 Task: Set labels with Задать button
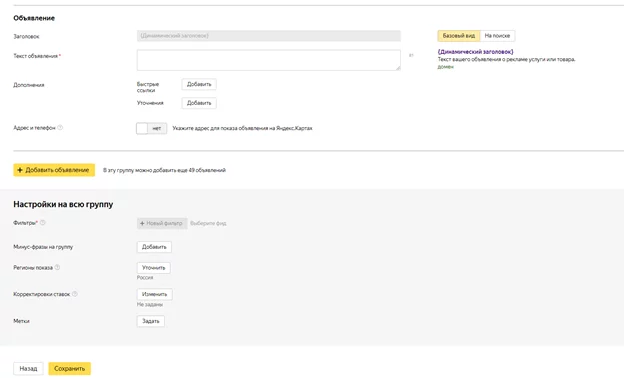[150, 321]
